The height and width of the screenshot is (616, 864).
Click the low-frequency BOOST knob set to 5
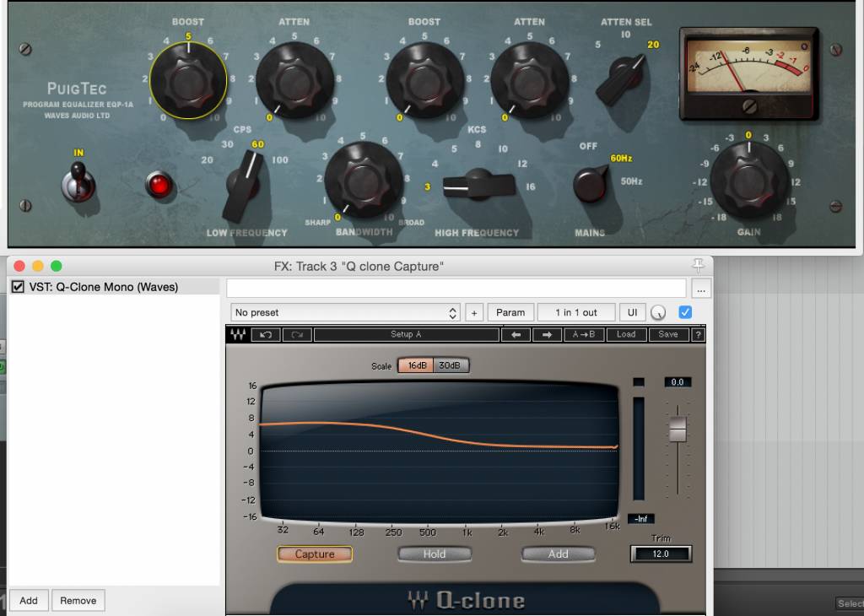(188, 80)
